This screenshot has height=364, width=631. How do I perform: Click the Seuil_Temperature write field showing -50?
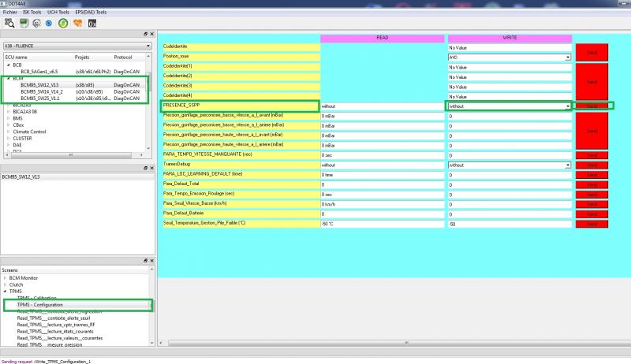pos(510,225)
